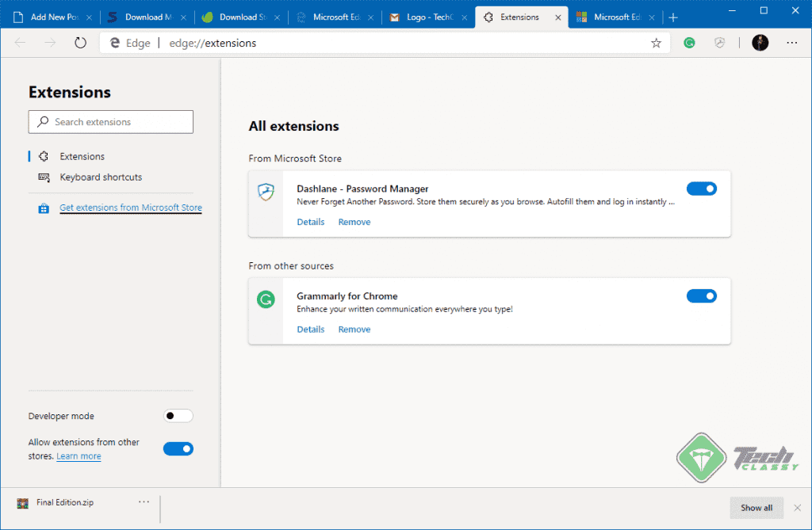Open the user profile avatar
The image size is (812, 530).
click(x=760, y=43)
